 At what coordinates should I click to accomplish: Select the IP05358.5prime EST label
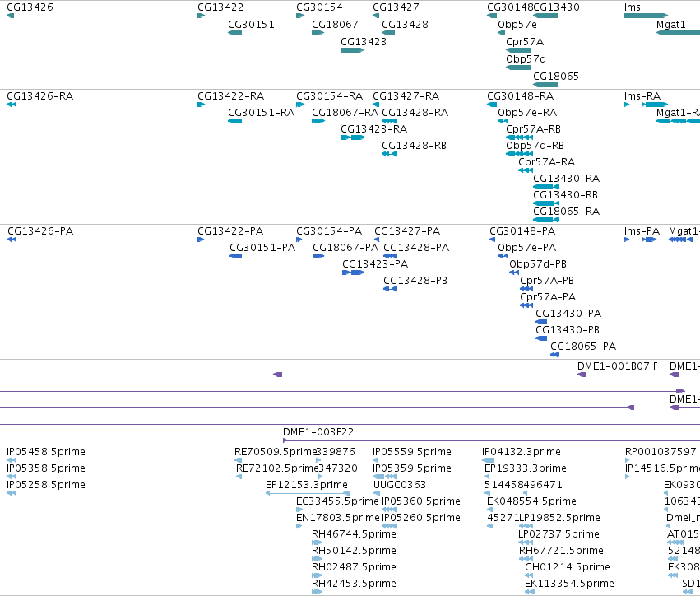click(46, 468)
